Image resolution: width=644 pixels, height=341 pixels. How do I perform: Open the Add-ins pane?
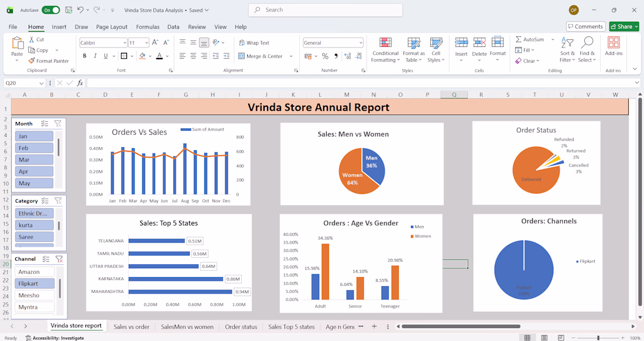614,46
